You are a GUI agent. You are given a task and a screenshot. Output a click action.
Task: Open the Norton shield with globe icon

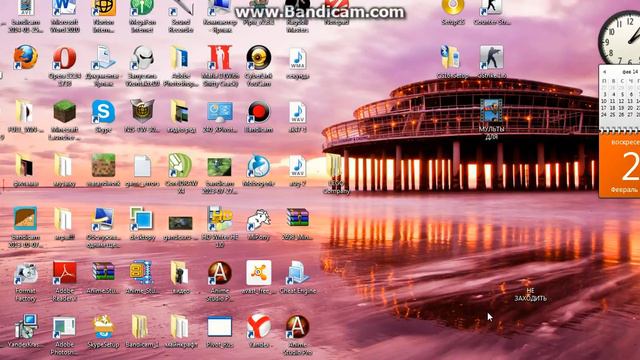tap(142, 111)
